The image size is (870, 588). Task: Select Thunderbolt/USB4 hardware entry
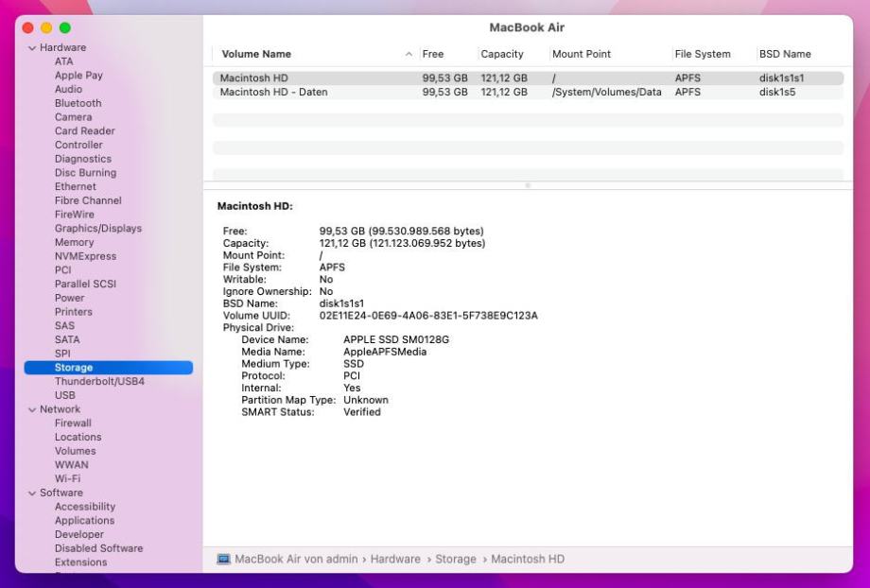pos(99,381)
